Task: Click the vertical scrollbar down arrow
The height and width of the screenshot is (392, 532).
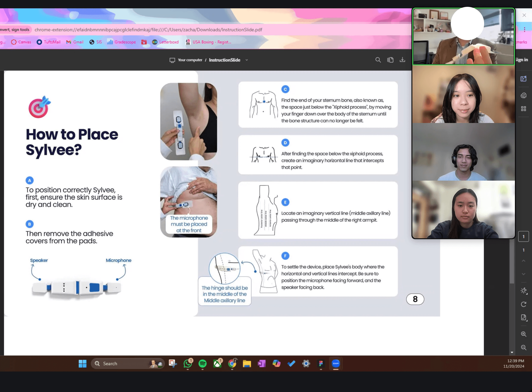Action: tap(512, 352)
